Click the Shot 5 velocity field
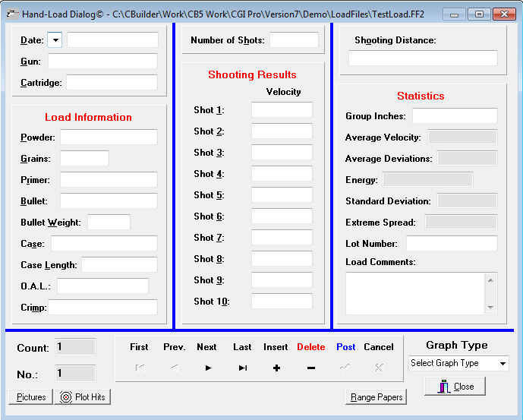The height and width of the screenshot is (420, 523). [282, 195]
